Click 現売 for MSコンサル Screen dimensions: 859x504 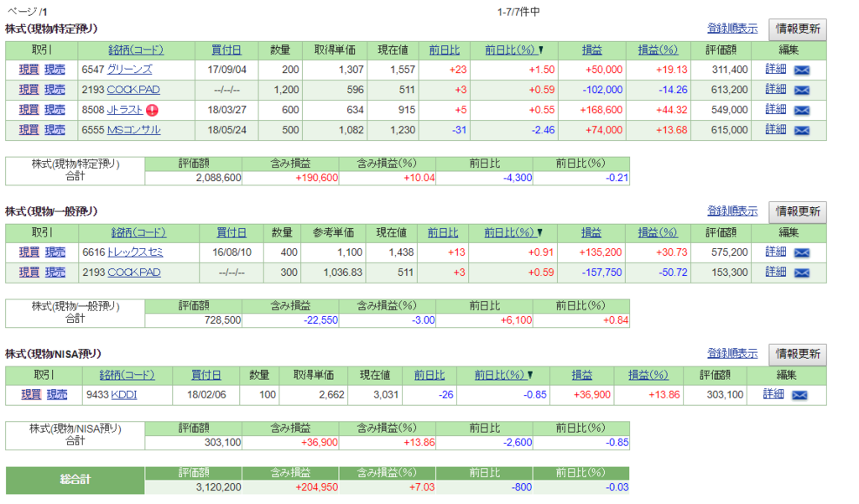[x=55, y=130]
